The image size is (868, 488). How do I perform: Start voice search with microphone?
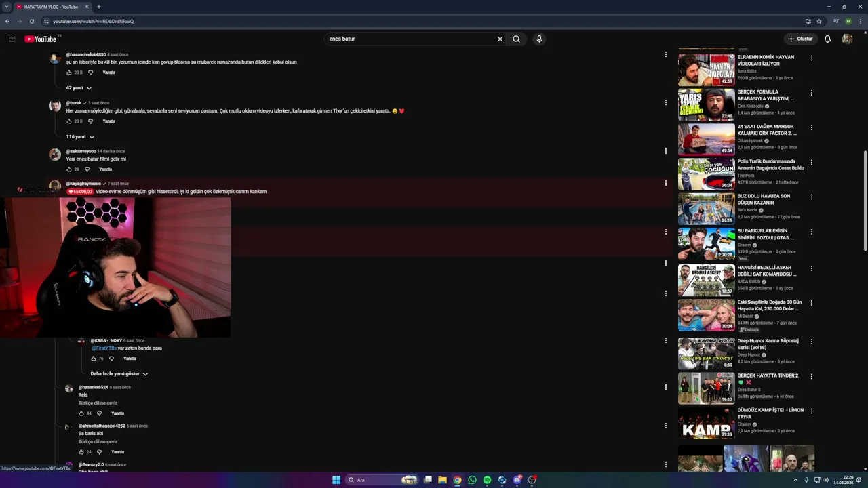tap(539, 39)
